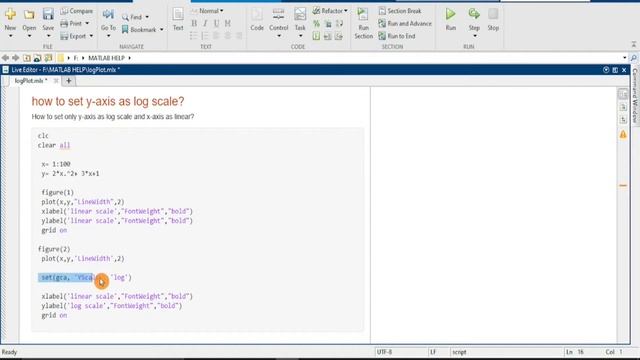Expand the Go To dropdown arrow
The image size is (640, 360).
tap(108, 36)
